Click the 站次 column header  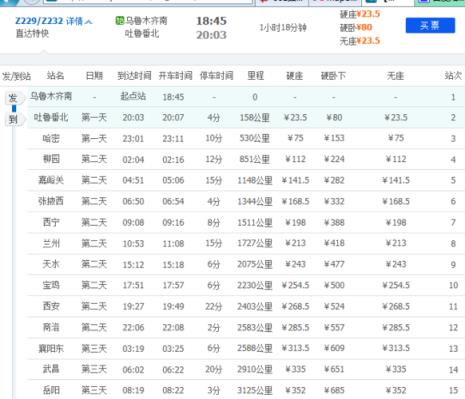point(453,76)
